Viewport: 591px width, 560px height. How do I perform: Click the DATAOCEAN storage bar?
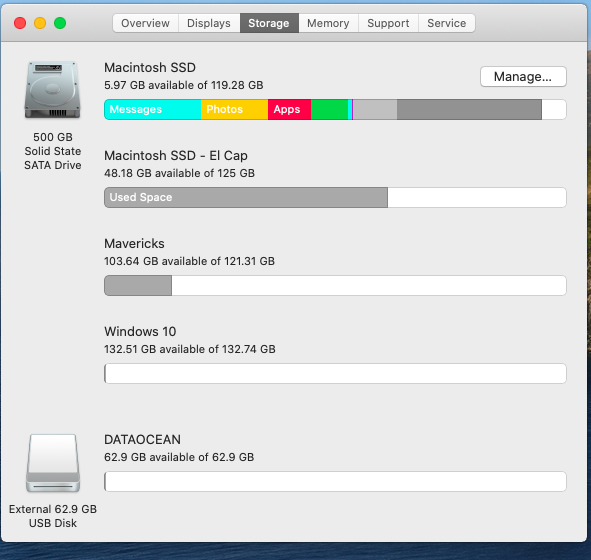(x=335, y=481)
